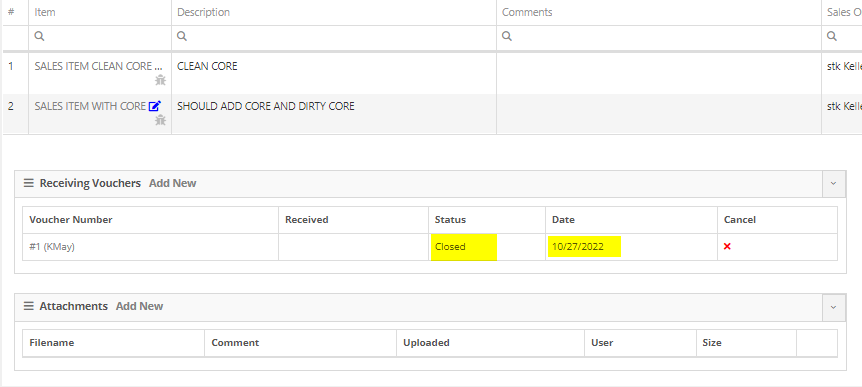The width and height of the screenshot is (862, 387).
Task: Click the bug icon under SALES ITEM WITH CORE
Action: [160, 120]
